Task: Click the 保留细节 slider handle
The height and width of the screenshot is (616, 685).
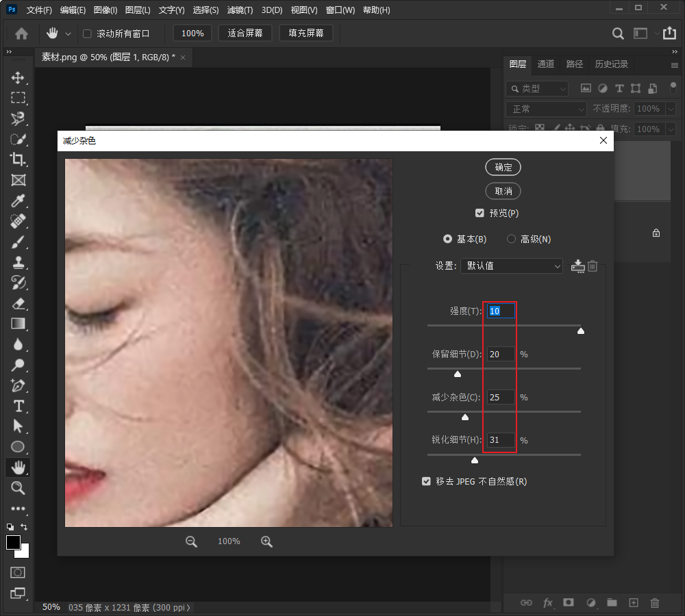Action: 458,374
